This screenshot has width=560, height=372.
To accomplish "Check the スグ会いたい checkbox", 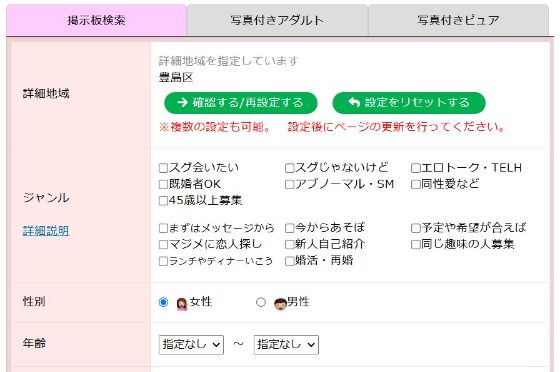I will 163,168.
